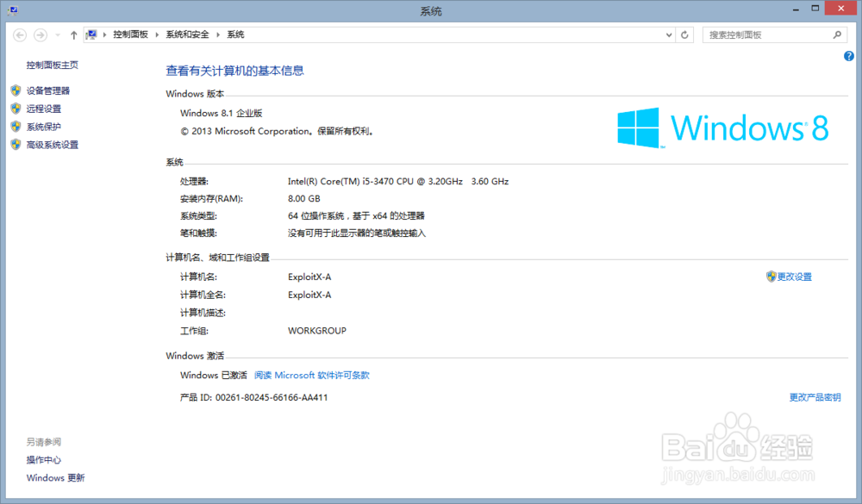This screenshot has width=862, height=504.
Task: Click the 64 位操作系统 system type text
Action: click(x=356, y=216)
